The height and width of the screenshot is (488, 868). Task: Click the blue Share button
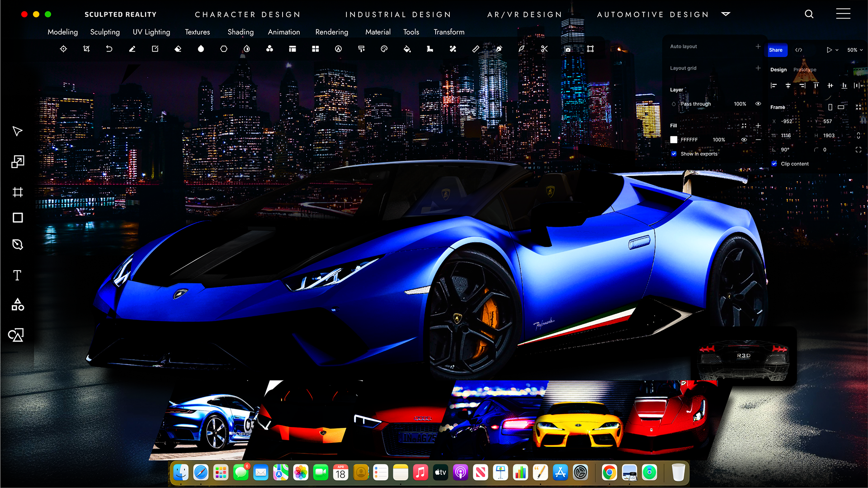point(776,50)
